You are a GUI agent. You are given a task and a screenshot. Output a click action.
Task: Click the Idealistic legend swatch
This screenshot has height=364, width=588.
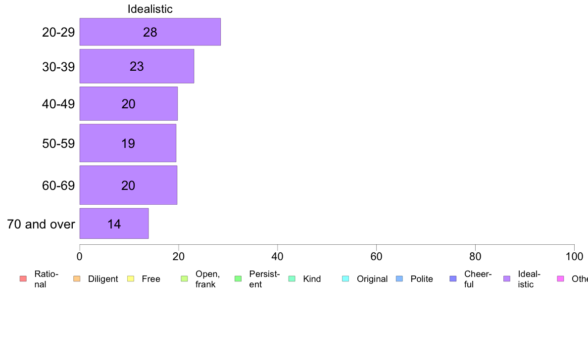point(507,278)
